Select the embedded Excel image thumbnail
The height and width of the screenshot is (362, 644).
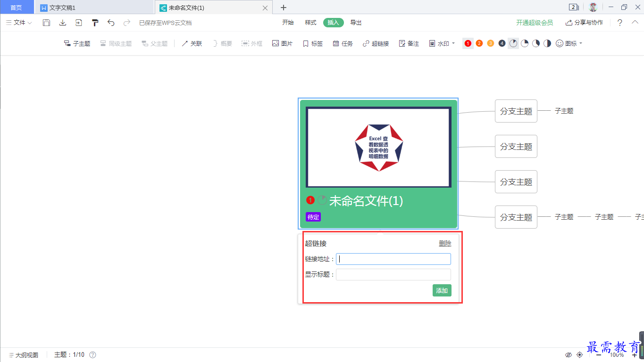(x=378, y=147)
